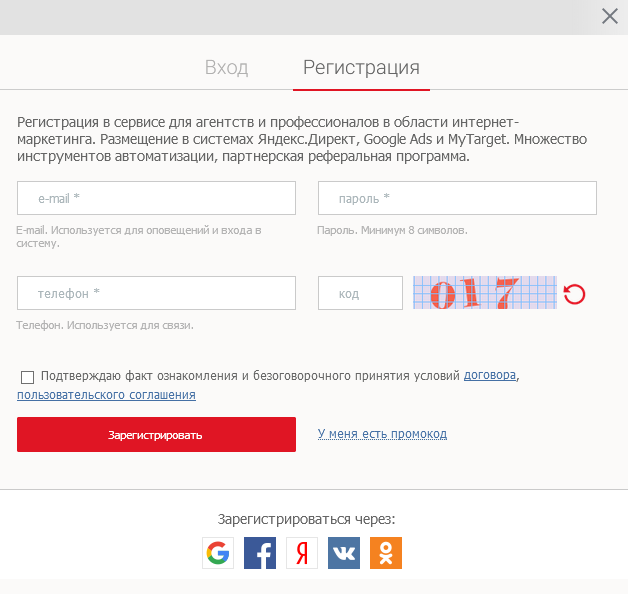Refresh the captcha image
628x594 pixels.
pos(574,294)
